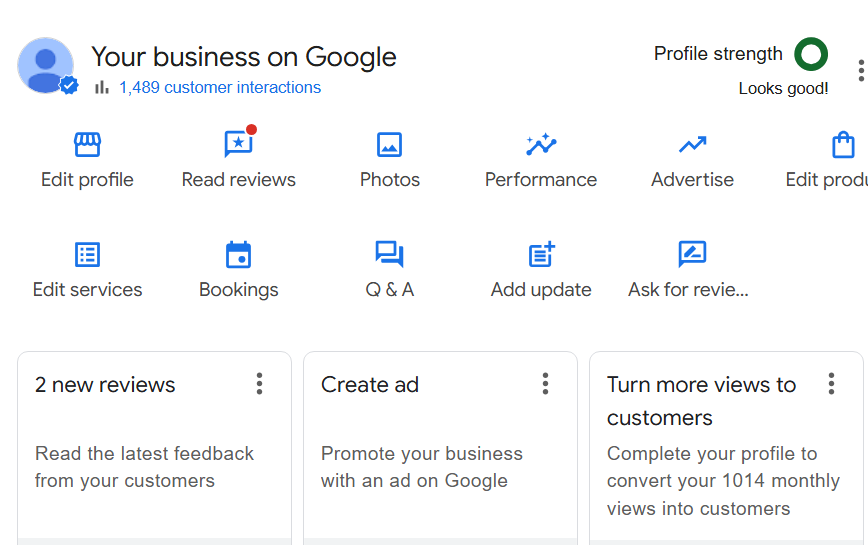Open the Bookings calendar icon
This screenshot has height=545, width=868.
point(238,255)
